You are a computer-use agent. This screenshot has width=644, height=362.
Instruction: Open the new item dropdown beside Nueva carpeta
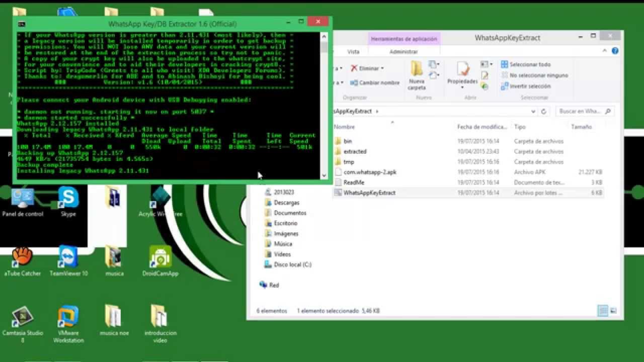434,64
